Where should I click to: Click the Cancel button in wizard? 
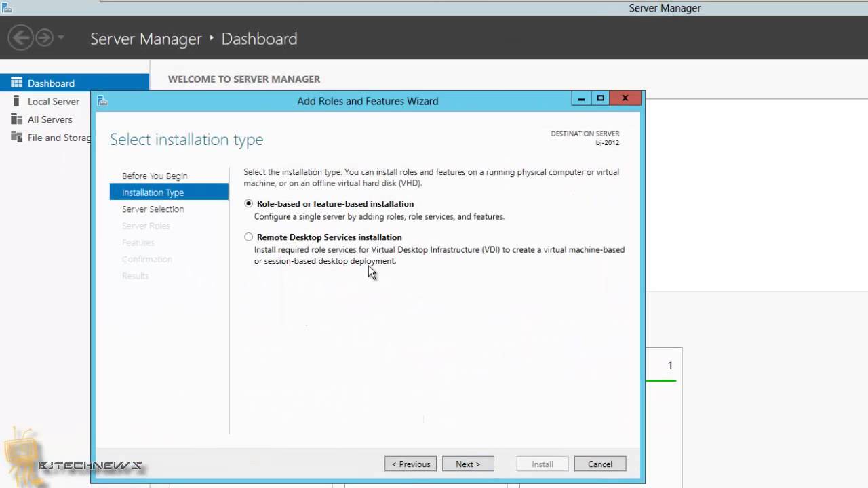coord(600,464)
